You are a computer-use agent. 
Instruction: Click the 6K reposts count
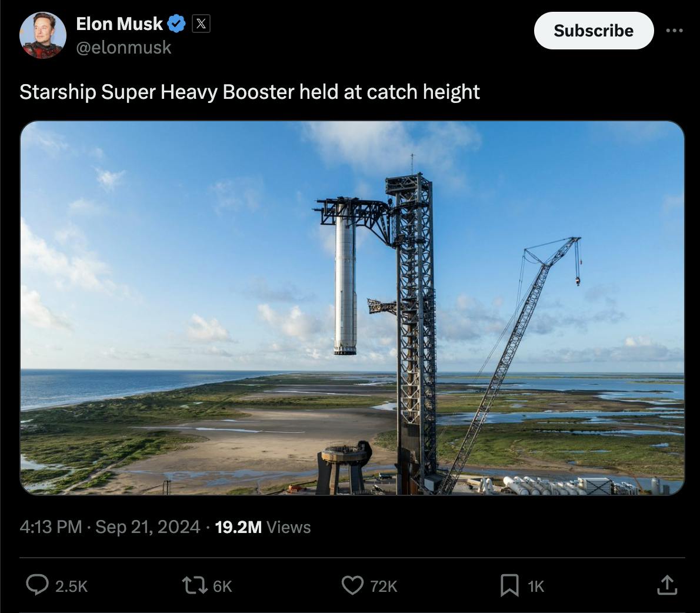pos(222,586)
